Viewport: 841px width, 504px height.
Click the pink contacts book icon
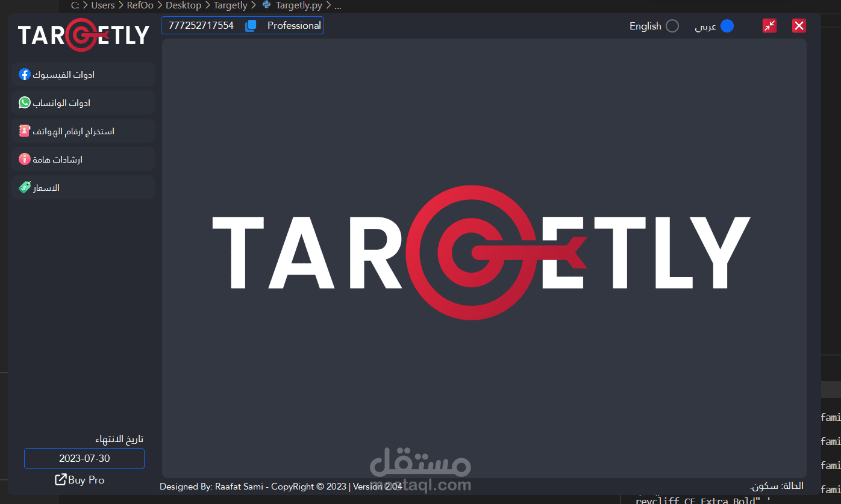pos(25,131)
